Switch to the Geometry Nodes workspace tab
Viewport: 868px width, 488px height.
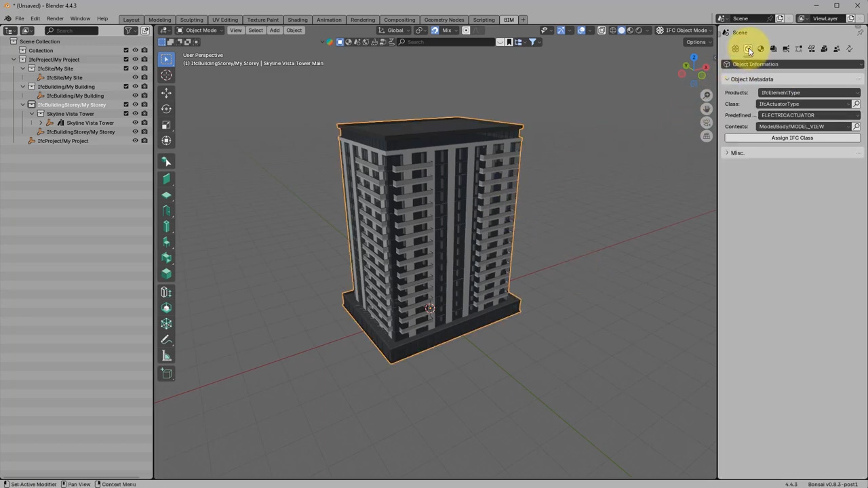(444, 19)
